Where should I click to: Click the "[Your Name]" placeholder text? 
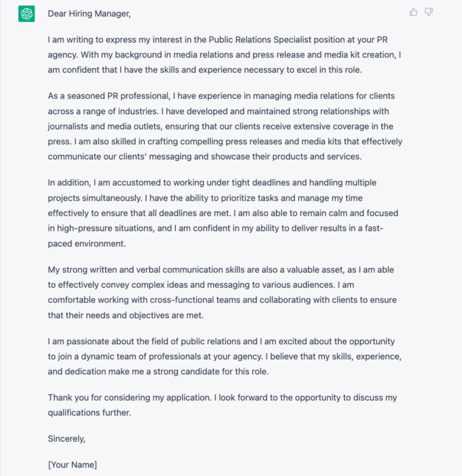point(72,465)
